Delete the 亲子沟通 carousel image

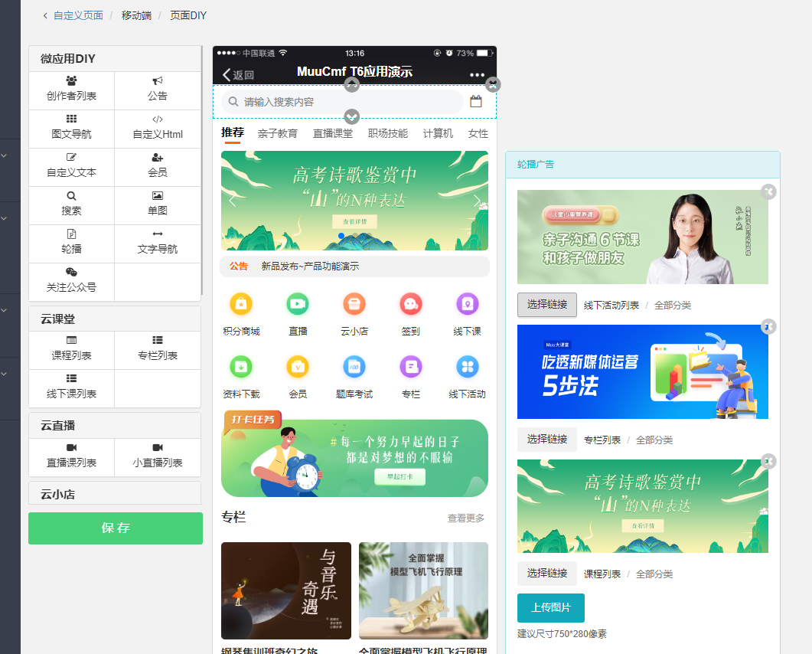coord(768,191)
